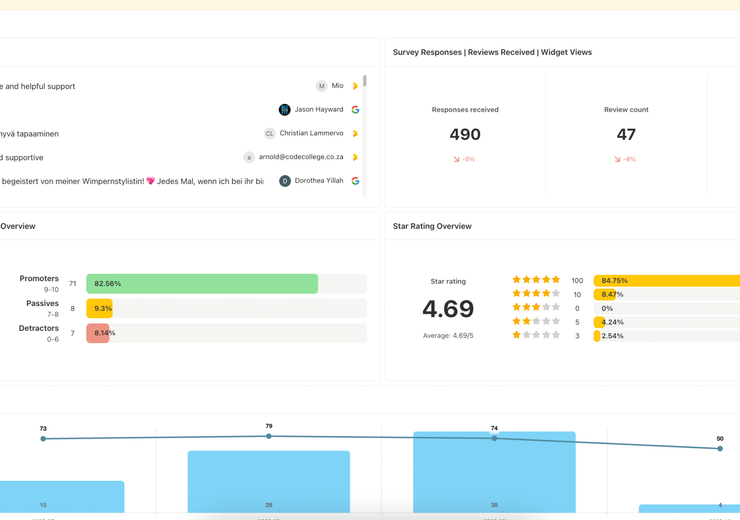This screenshot has height=520, width=740.
Task: Open the review starting with 'begeistert von meiner'
Action: [x=132, y=181]
